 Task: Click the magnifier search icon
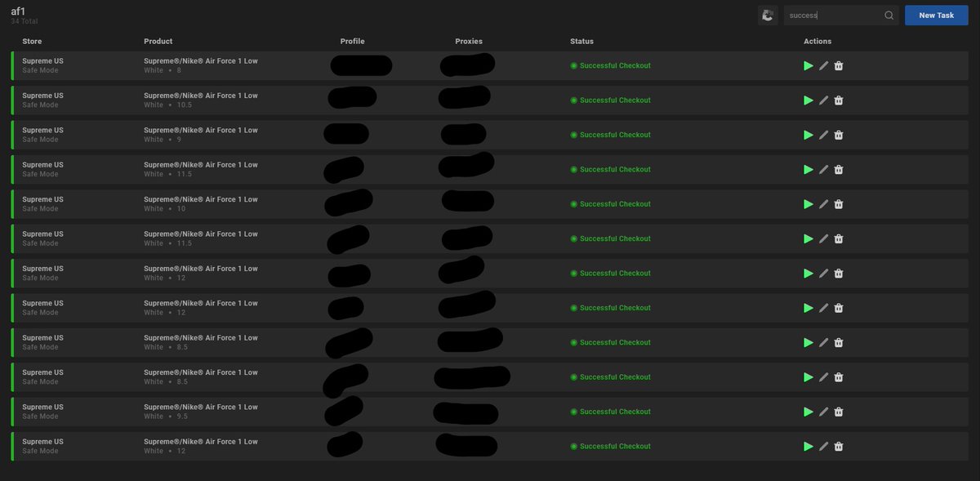[x=889, y=16]
